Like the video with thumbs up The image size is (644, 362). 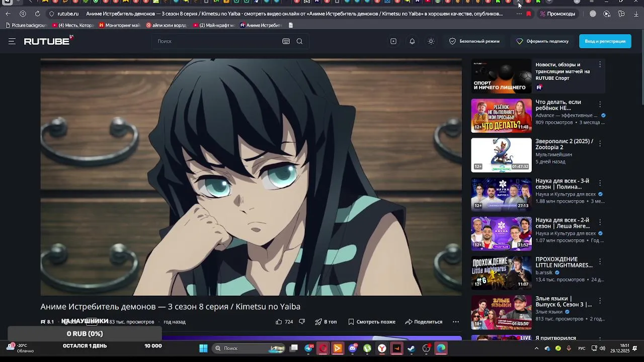click(x=284, y=322)
